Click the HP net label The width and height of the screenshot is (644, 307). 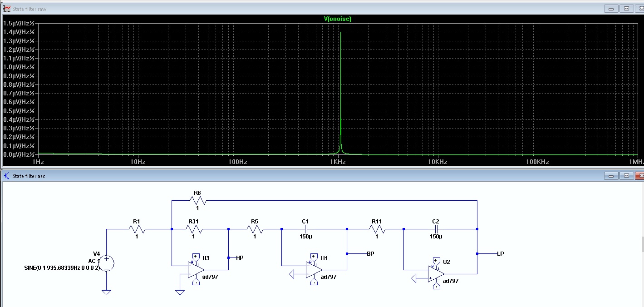(x=240, y=257)
